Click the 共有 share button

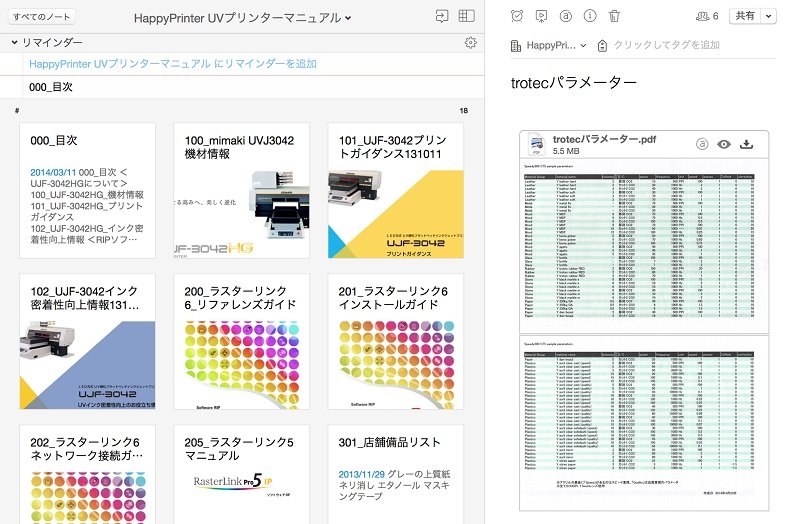pyautogui.click(x=745, y=16)
